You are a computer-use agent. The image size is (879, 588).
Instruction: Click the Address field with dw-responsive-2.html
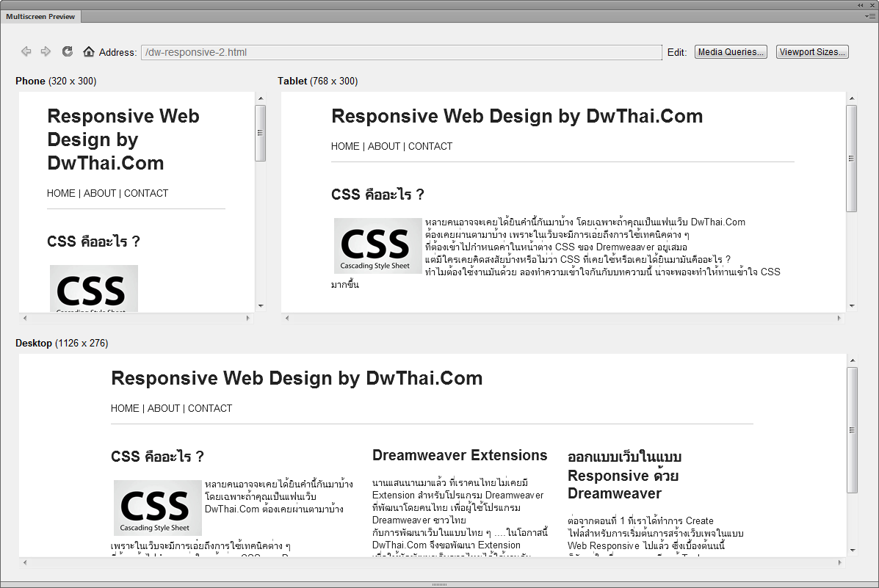(x=402, y=52)
